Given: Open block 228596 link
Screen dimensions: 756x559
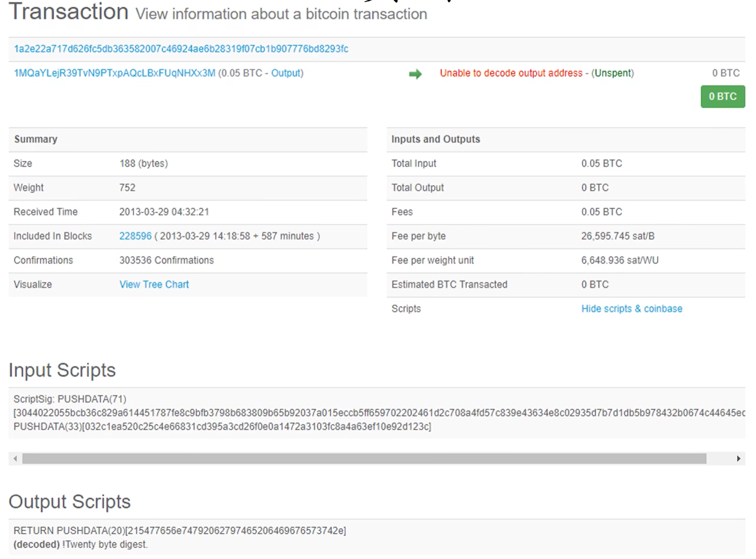Looking at the screenshot, I should [x=136, y=236].
